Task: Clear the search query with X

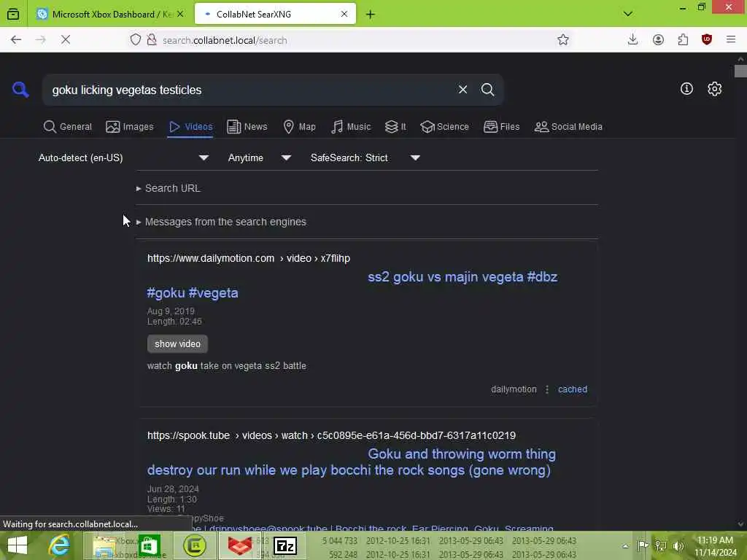Action: (x=462, y=90)
